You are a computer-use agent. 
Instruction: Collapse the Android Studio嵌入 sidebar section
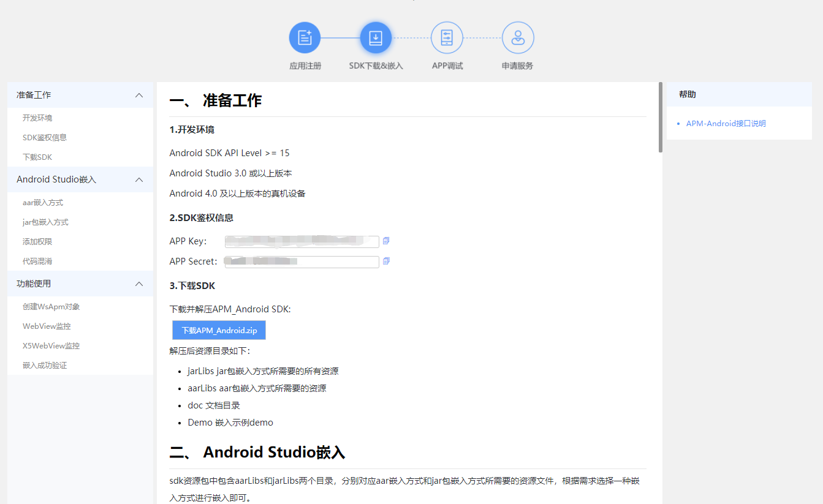pos(139,179)
